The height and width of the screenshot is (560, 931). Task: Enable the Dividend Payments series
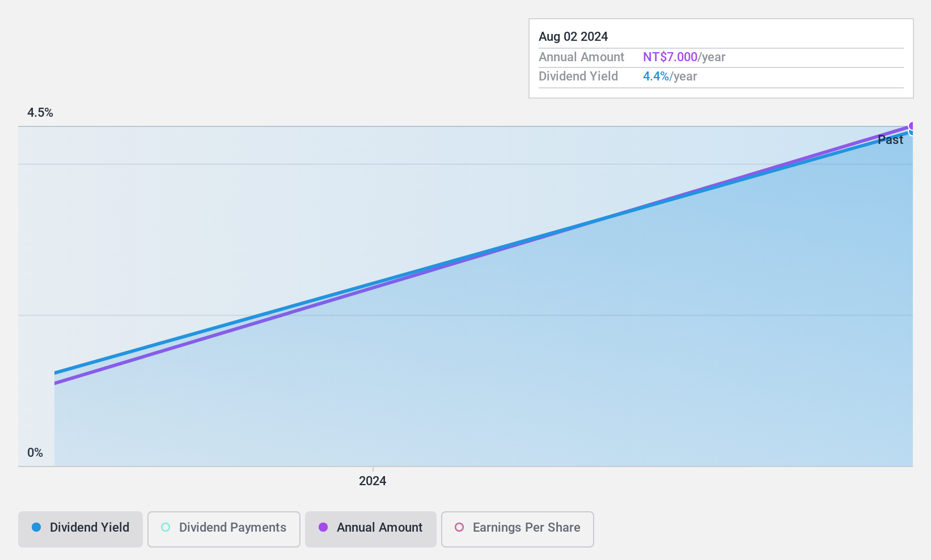tap(224, 529)
